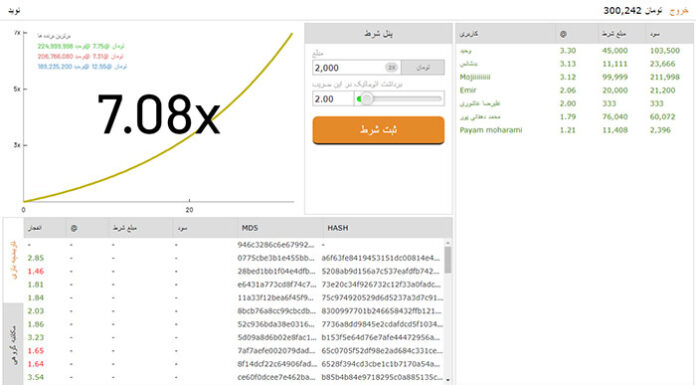Click the history scrollbar down arrow
Image resolution: width=696 pixels, height=385 pixels.
[447, 380]
